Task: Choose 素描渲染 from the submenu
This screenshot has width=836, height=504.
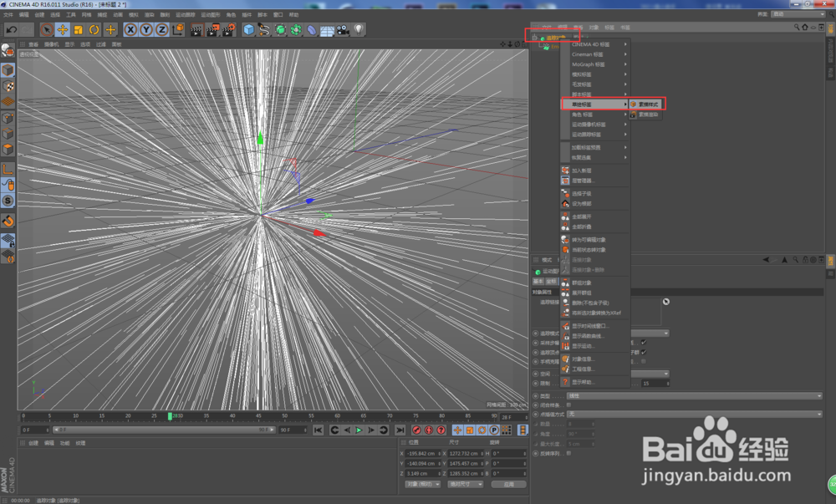Action: pos(647,115)
